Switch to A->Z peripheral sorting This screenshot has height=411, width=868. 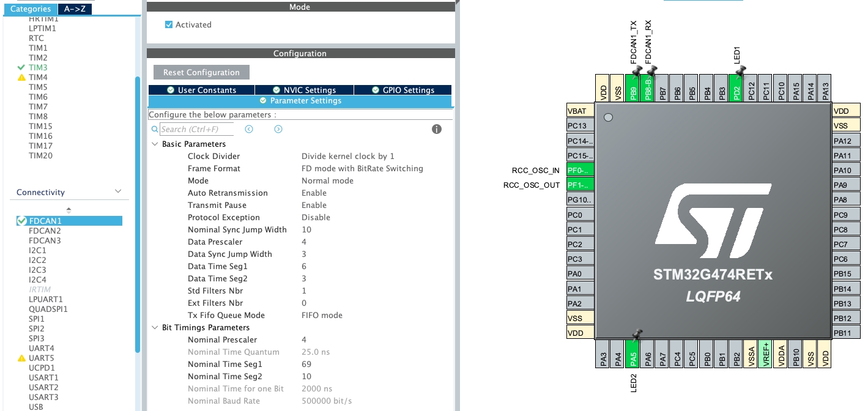[74, 9]
